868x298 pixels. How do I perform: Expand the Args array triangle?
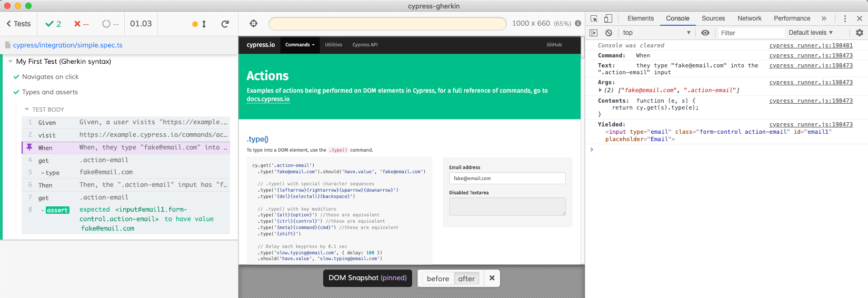(600, 90)
